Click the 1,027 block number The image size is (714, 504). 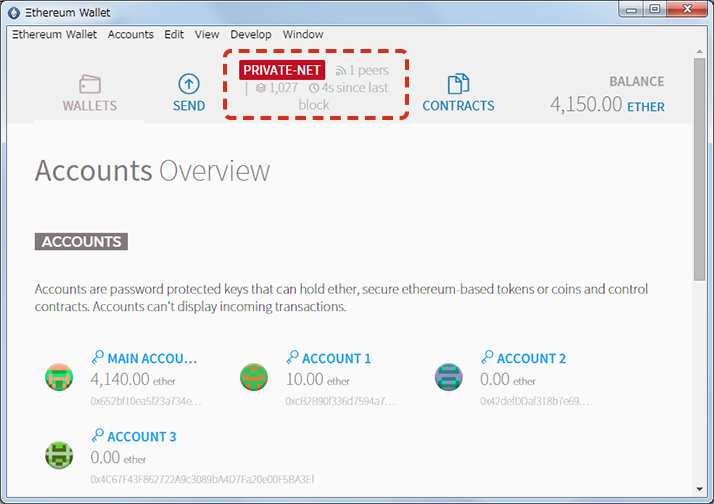pos(283,87)
